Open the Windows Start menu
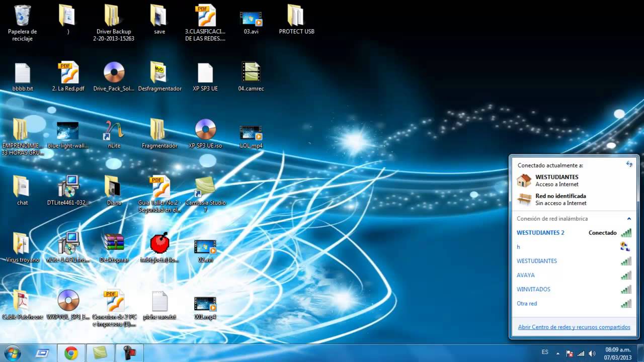The image size is (644, 362). 13,353
